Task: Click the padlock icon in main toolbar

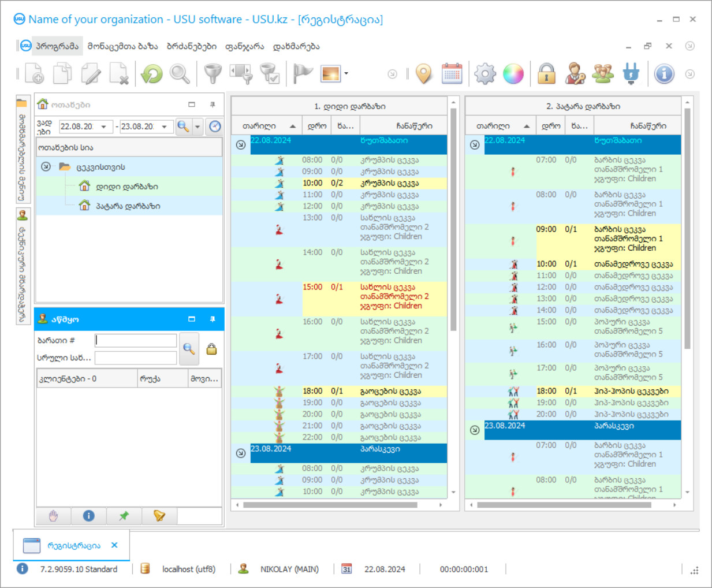Action: tap(546, 74)
